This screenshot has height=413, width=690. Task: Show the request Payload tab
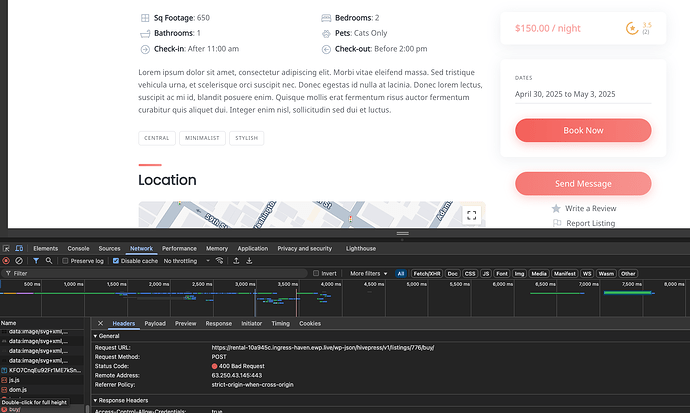coord(155,323)
